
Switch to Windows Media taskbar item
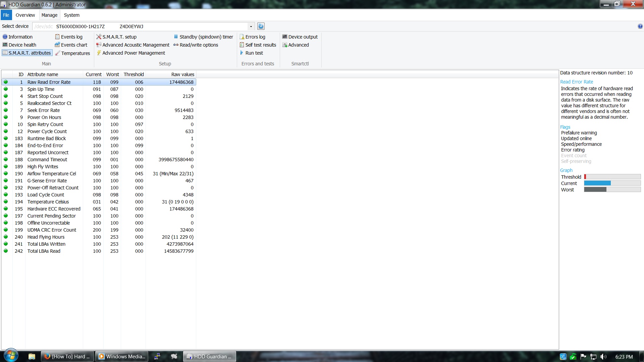122,356
